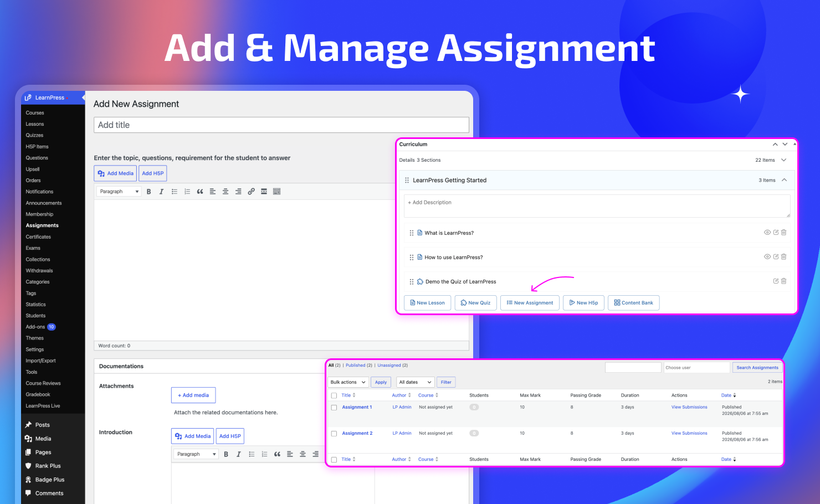
Task: Click the 'Choose user' search field
Action: coord(696,368)
